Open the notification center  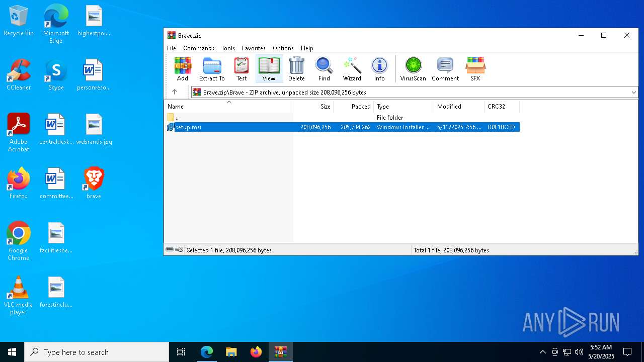pos(627,352)
